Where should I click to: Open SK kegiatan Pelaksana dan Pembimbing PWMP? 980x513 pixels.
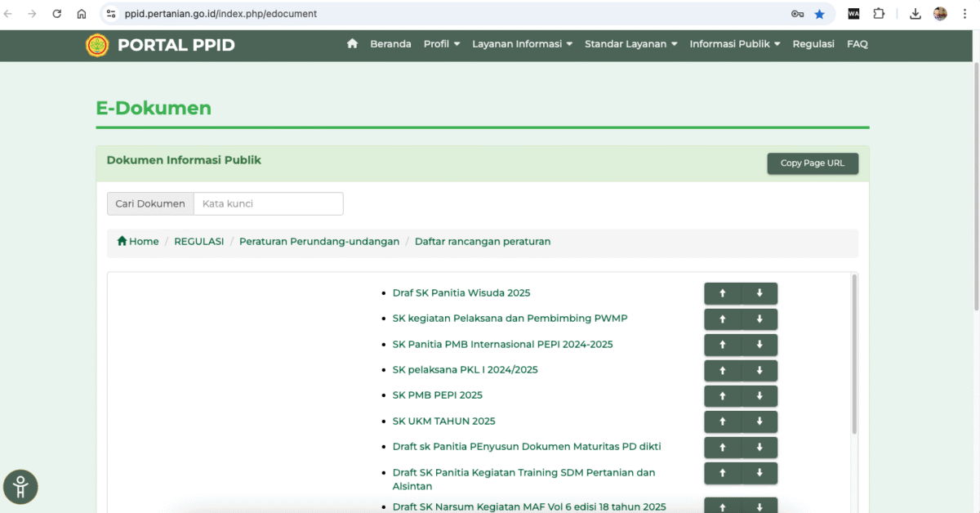pyautogui.click(x=510, y=319)
